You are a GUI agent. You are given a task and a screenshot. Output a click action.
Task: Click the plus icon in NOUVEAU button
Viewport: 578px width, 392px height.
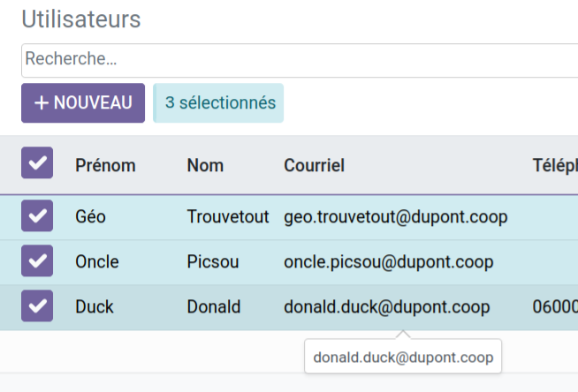point(42,103)
